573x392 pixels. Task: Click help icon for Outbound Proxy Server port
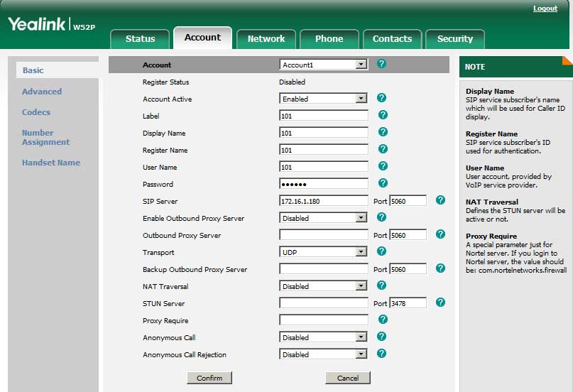440,234
